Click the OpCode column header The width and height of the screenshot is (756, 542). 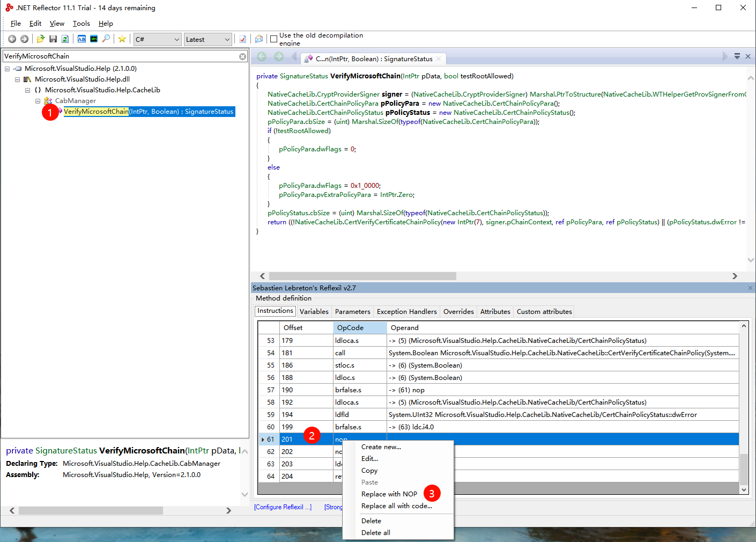click(x=360, y=328)
